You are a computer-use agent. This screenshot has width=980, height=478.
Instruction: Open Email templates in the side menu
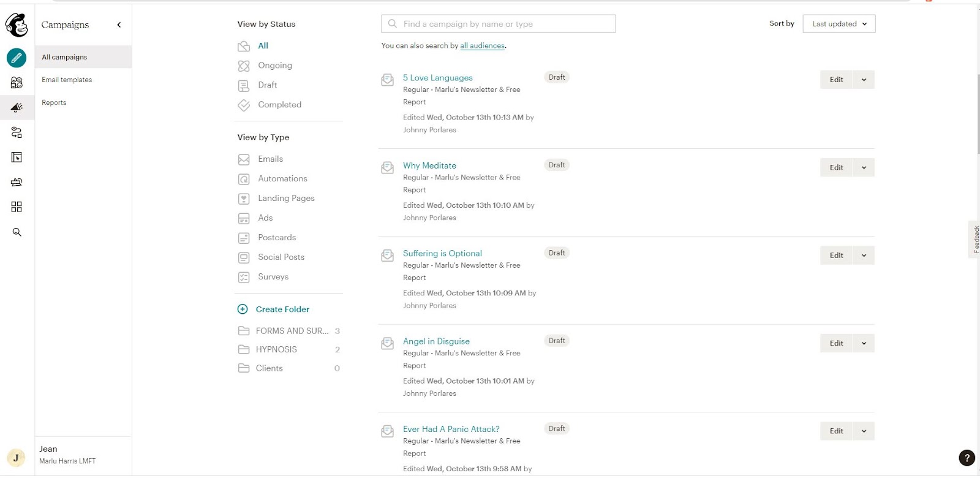coord(67,80)
